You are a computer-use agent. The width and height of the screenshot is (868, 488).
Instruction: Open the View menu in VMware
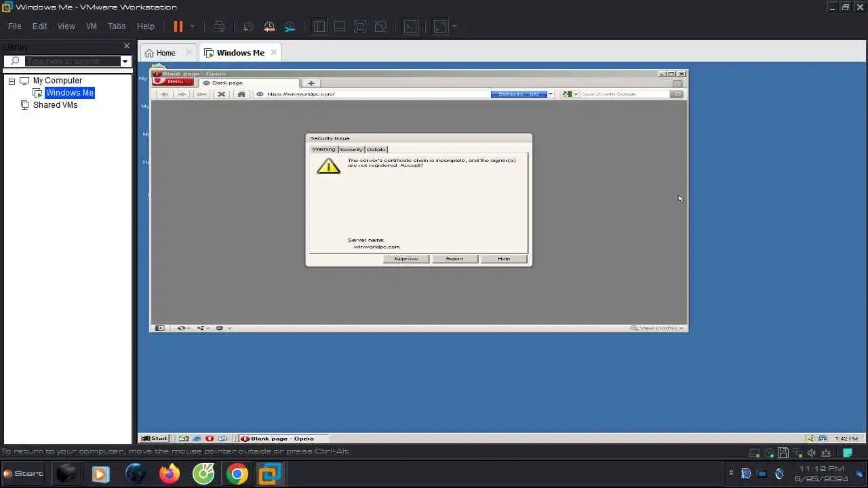(x=66, y=26)
